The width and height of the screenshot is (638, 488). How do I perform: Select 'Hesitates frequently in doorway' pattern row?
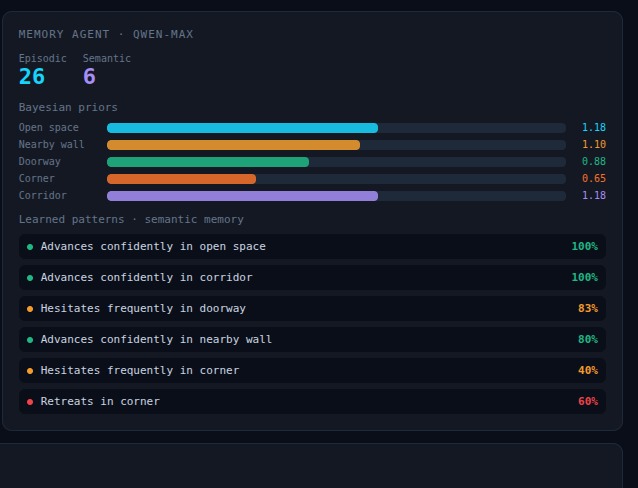312,309
